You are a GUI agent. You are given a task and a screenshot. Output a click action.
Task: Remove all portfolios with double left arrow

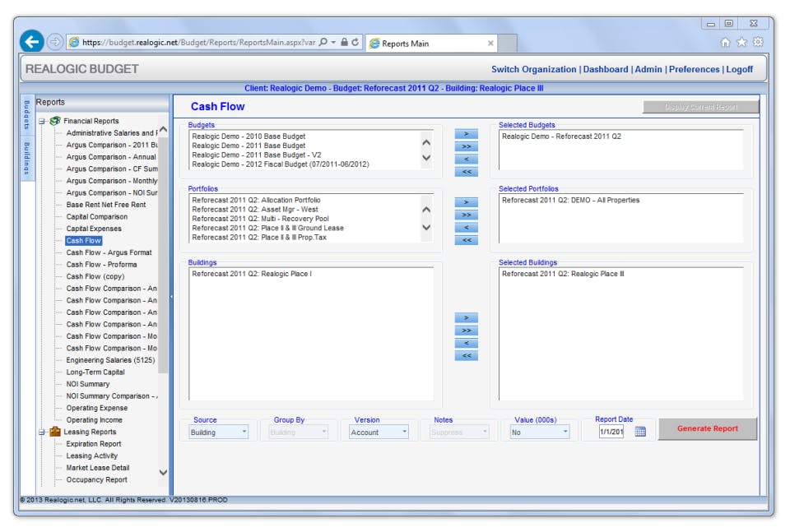tap(466, 240)
